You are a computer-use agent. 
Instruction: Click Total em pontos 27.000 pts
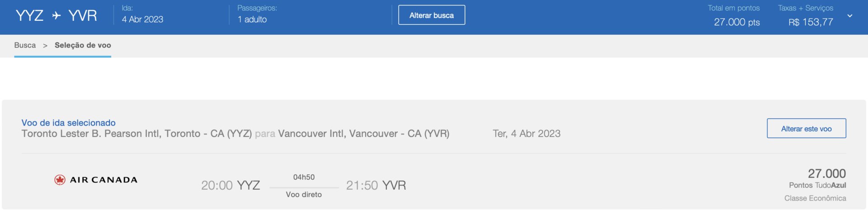point(736,22)
